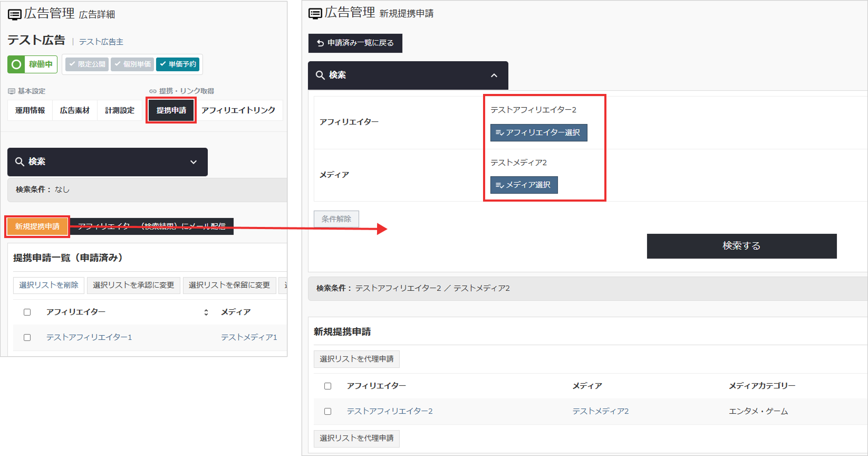The height and width of the screenshot is (456, 868).
Task: Click the green 稼働中 status circle icon
Action: coord(16,64)
